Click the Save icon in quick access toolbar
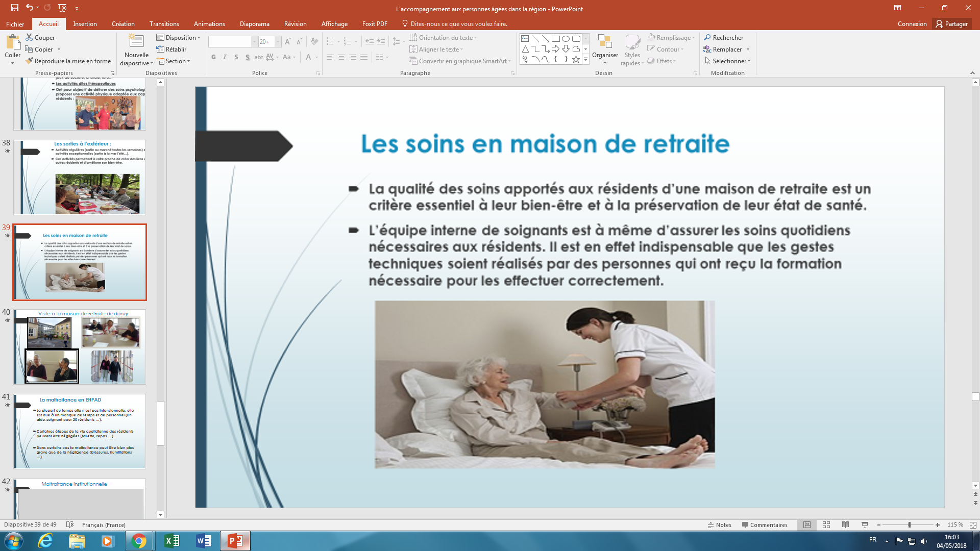 (14, 8)
